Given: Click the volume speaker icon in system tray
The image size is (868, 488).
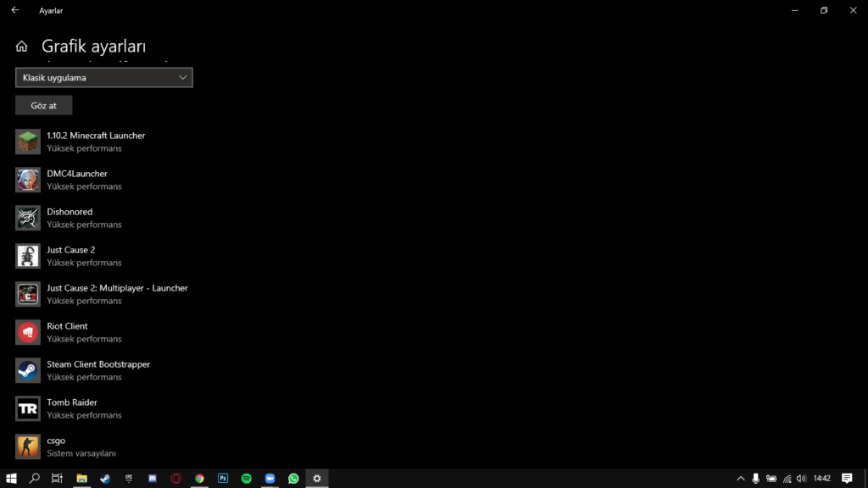Looking at the screenshot, I should coord(801,479).
